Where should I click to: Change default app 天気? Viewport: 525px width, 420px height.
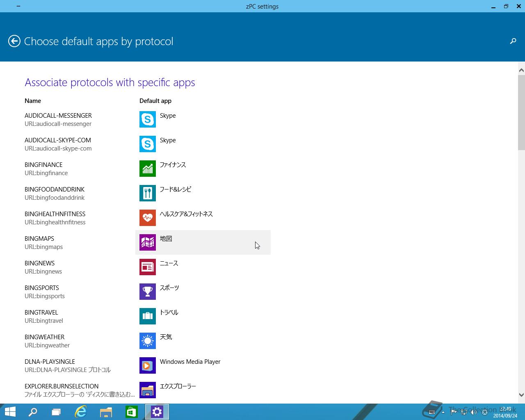coord(166,337)
